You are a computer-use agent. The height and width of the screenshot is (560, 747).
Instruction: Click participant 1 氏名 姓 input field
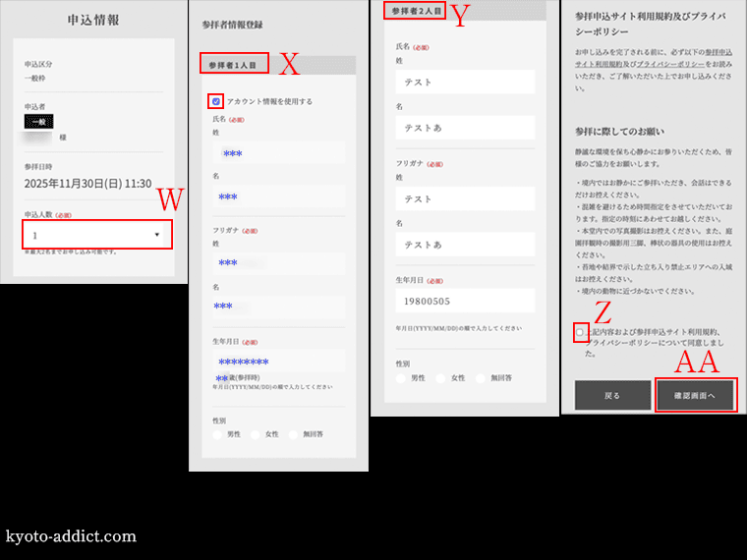click(278, 153)
